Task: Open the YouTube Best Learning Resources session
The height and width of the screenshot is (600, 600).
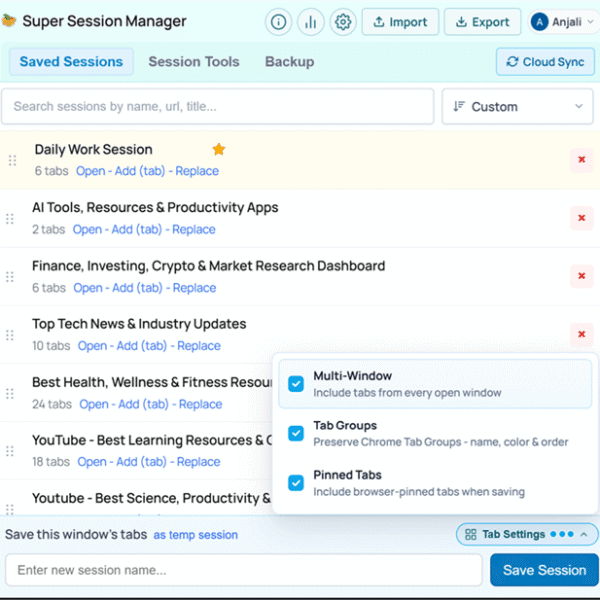Action: [92, 462]
